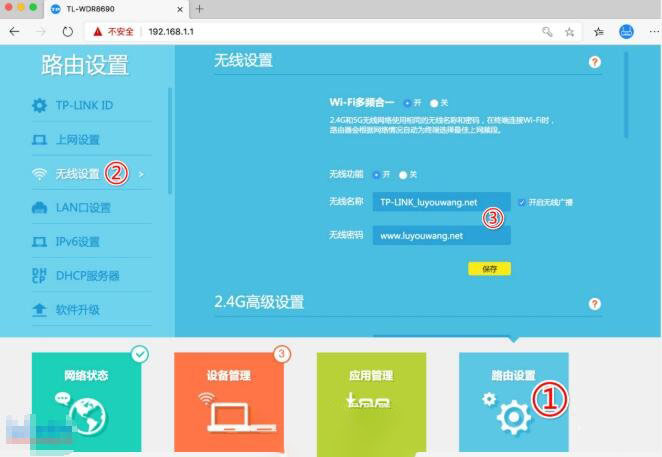The image size is (662, 457).
Task: Click the yellow 保存 button
Action: [490, 269]
